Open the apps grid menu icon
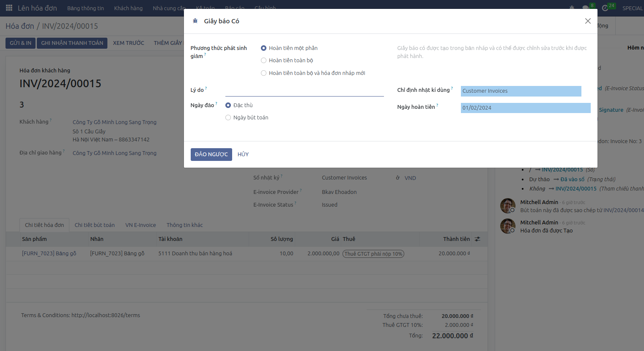This screenshot has width=644, height=351. click(x=9, y=8)
